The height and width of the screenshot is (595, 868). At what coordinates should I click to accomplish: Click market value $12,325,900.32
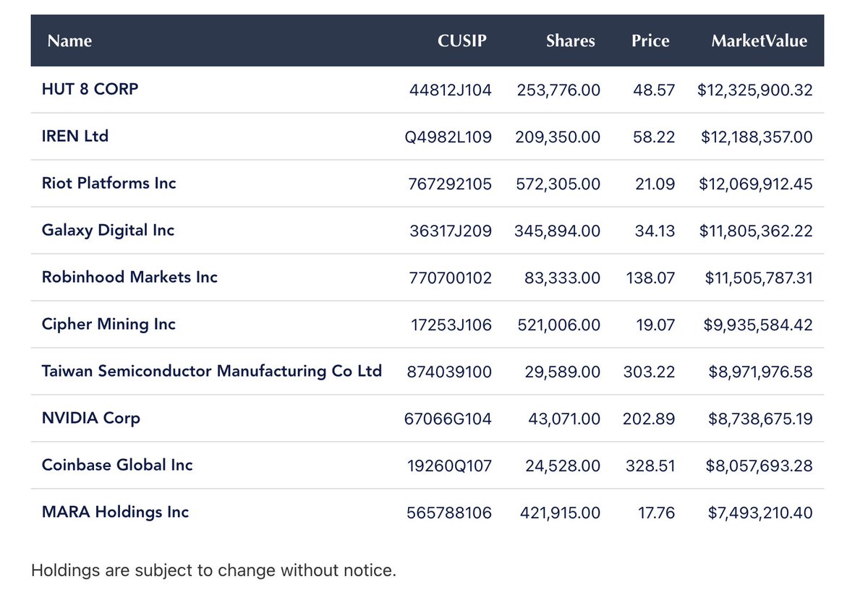(x=755, y=90)
